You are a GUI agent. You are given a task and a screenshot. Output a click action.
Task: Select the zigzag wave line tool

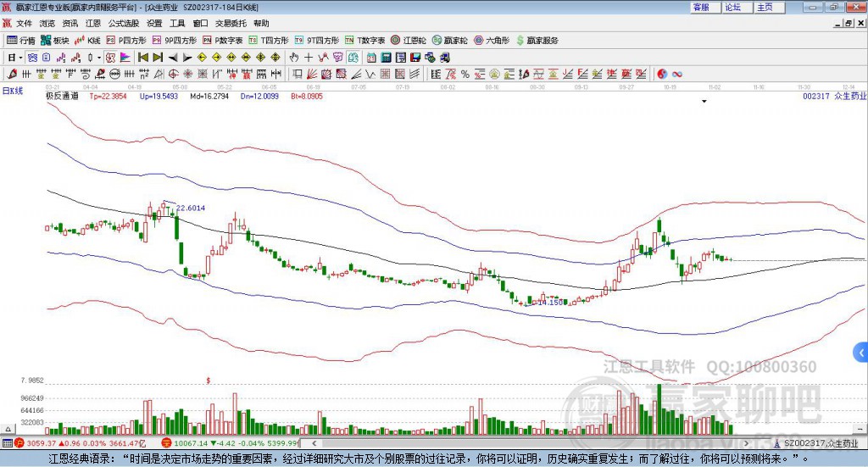[370, 74]
